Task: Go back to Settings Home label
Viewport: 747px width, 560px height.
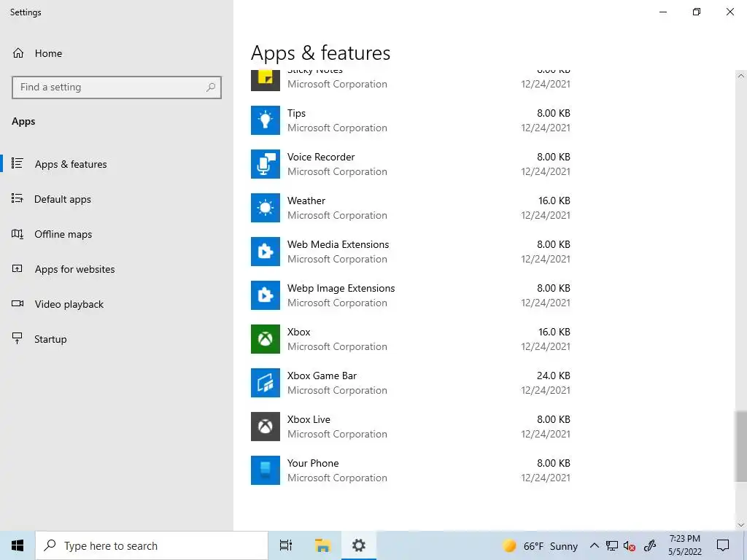Action: [49, 53]
